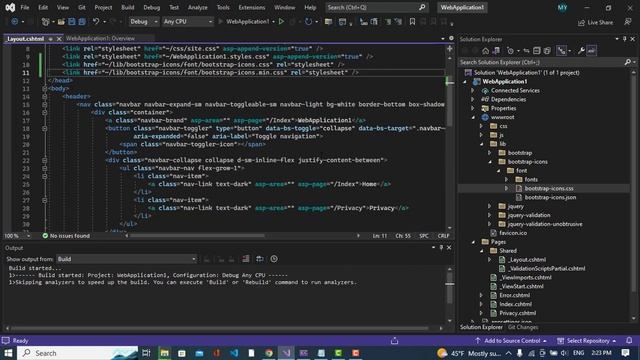Open File Explorer from the taskbar
640x360 pixels.
[x=164, y=353]
